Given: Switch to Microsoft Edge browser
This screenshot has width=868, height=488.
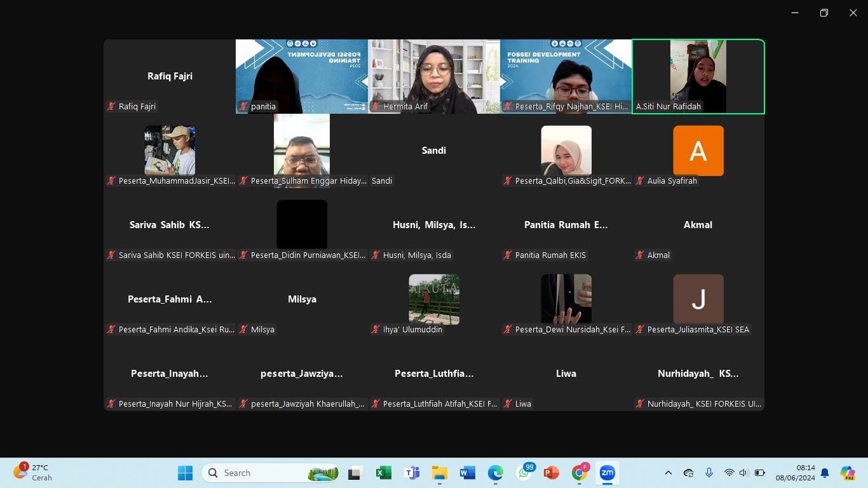Looking at the screenshot, I should pos(495,473).
